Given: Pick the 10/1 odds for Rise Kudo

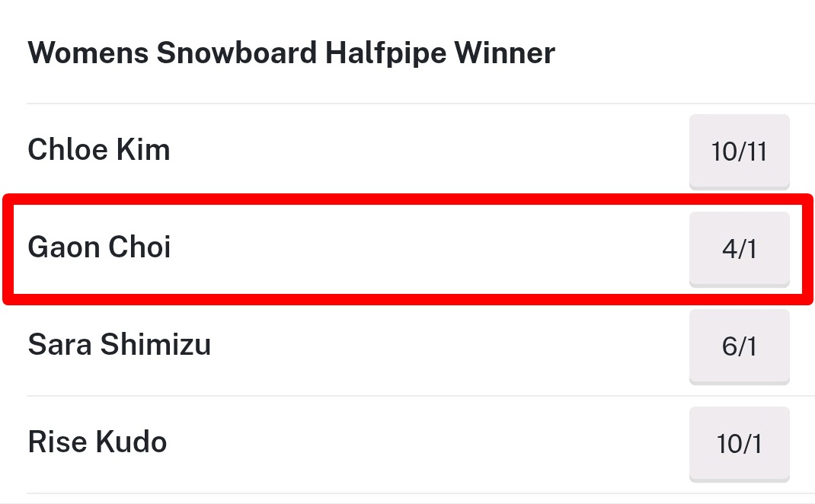Looking at the screenshot, I should [x=739, y=443].
